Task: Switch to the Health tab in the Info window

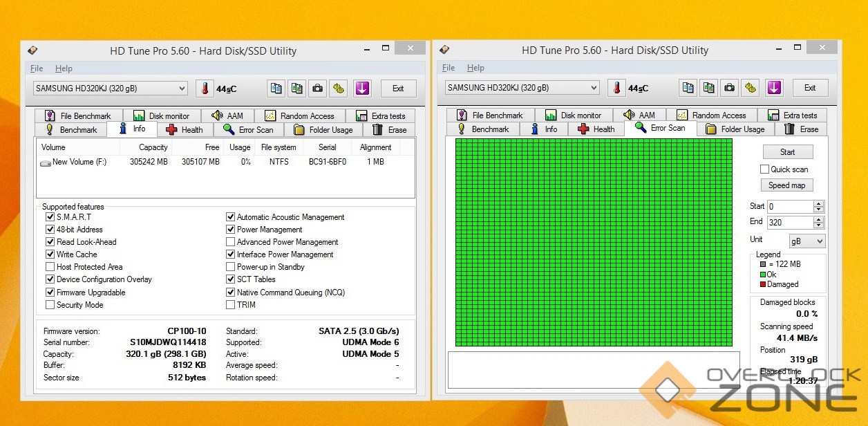Action: coord(185,130)
